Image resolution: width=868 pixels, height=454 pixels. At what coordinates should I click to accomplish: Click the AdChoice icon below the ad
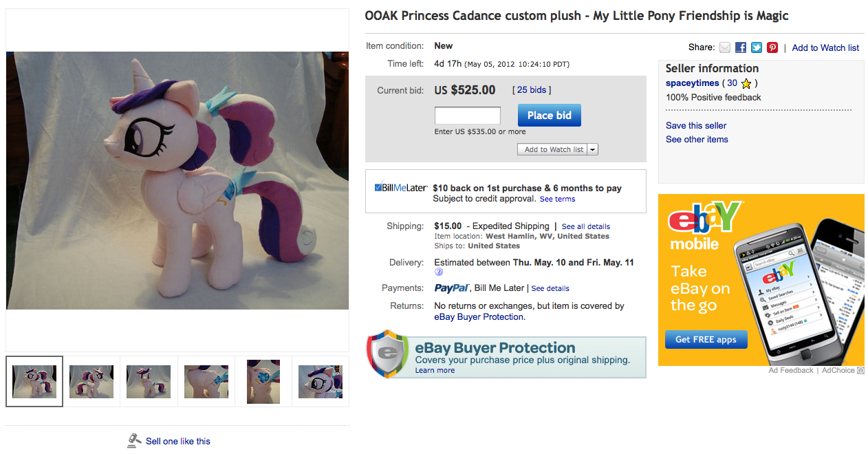pos(860,371)
